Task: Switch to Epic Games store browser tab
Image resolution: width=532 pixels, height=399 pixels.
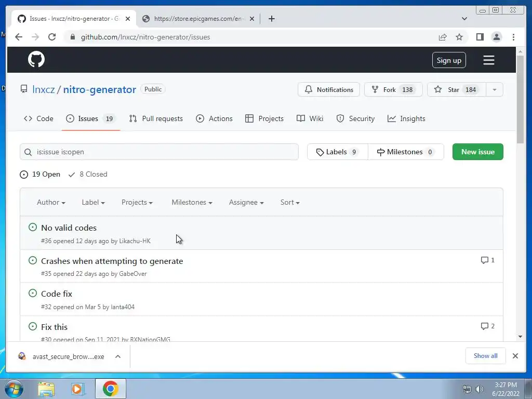Action: pyautogui.click(x=198, y=19)
